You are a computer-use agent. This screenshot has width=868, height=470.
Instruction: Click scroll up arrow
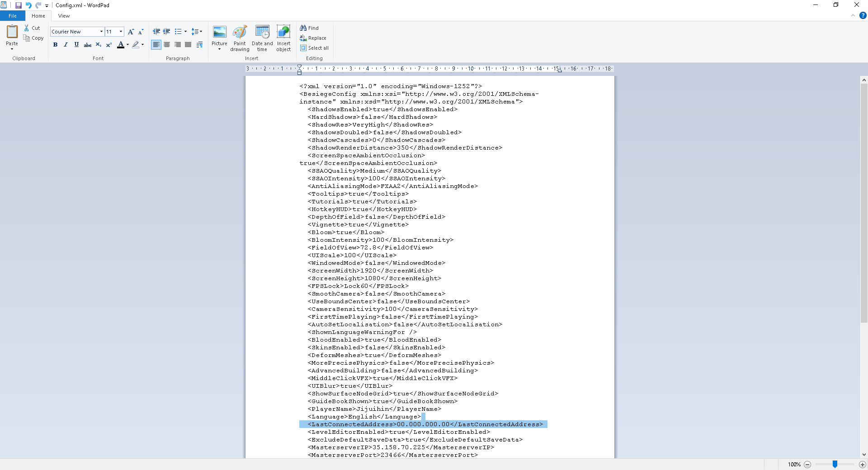point(864,80)
